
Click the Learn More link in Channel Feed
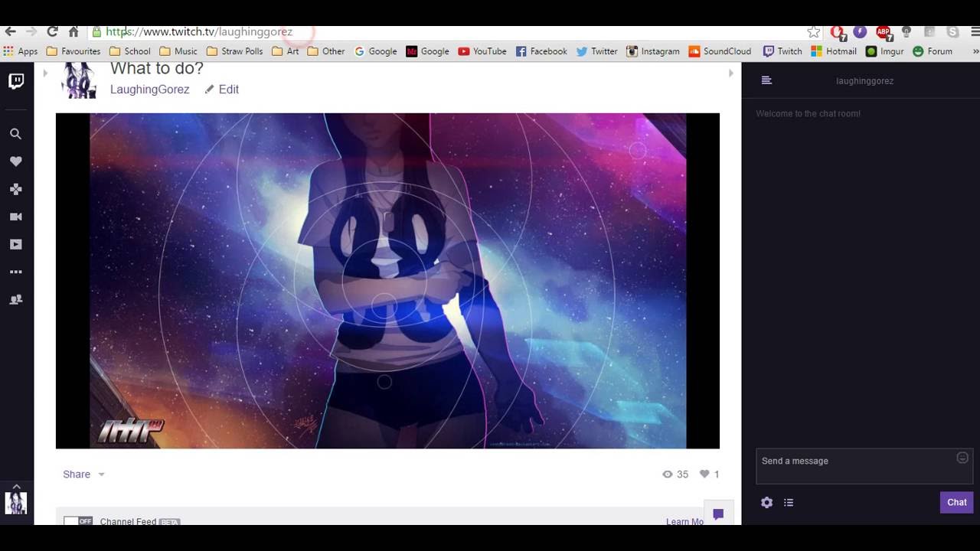[x=684, y=521]
